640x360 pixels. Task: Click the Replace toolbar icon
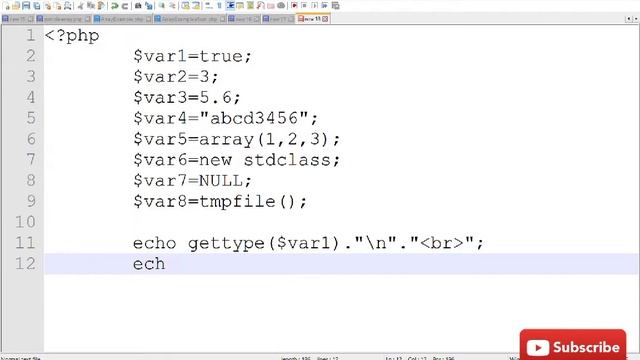149,6
